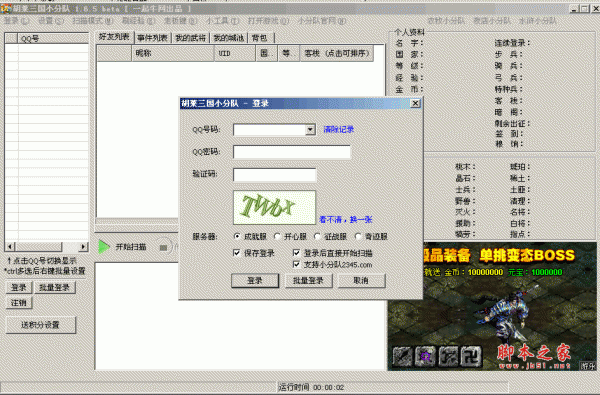
Task: Click the 夜店小分队 menu link
Action: pyautogui.click(x=492, y=21)
